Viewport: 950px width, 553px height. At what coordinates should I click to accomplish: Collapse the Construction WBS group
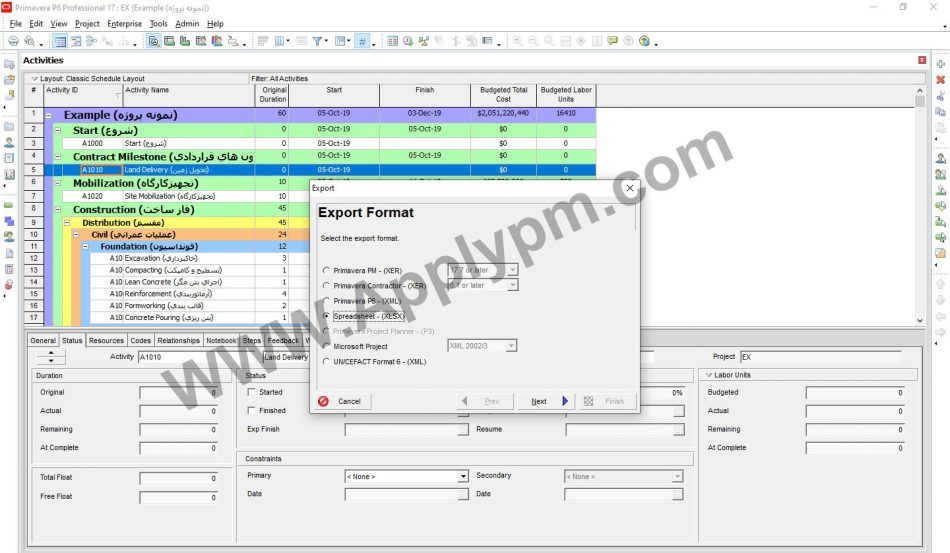click(x=58, y=210)
